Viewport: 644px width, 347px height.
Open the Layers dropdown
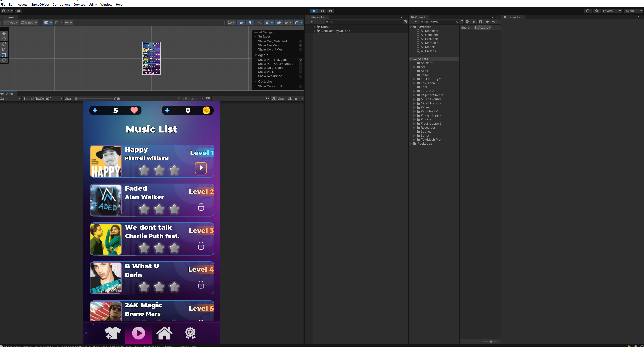[612, 11]
